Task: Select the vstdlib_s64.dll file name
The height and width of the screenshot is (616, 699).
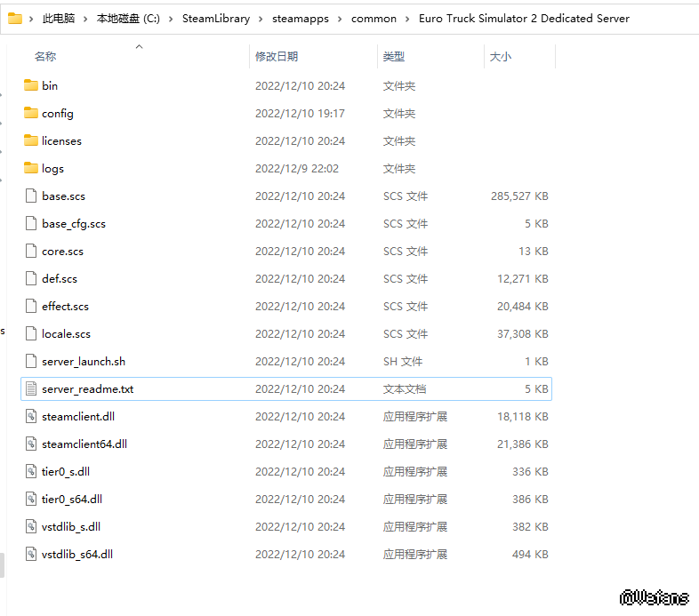Action: [77, 555]
